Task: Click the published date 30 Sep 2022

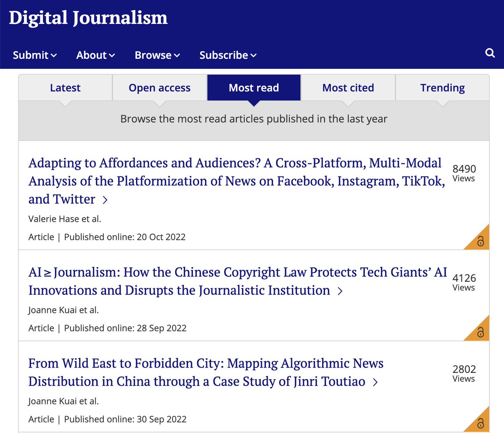Action: [162, 419]
